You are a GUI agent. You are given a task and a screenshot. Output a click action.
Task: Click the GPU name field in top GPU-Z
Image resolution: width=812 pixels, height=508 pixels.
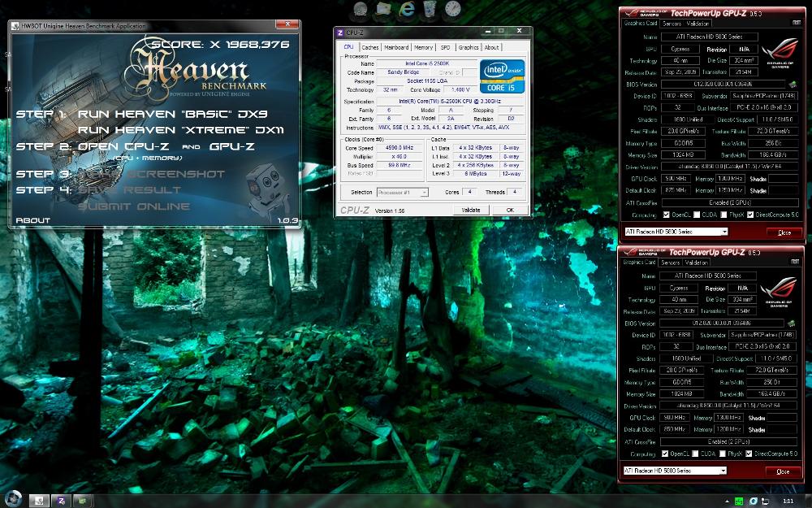709,37
